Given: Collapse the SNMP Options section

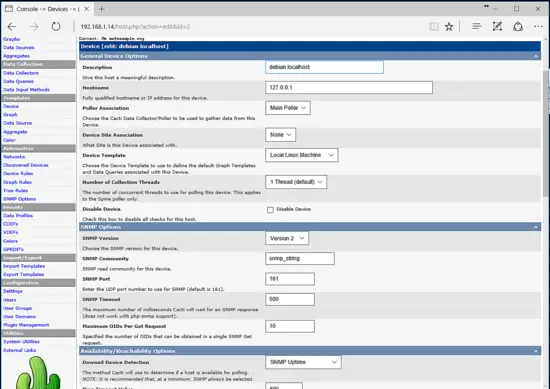Looking at the screenshot, I should coord(536,227).
